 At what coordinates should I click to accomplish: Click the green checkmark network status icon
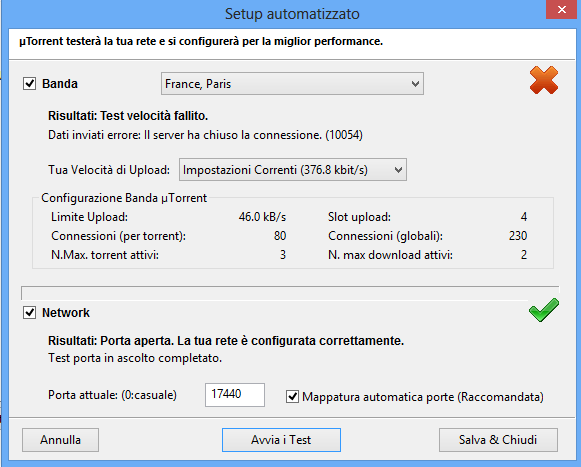(x=544, y=310)
